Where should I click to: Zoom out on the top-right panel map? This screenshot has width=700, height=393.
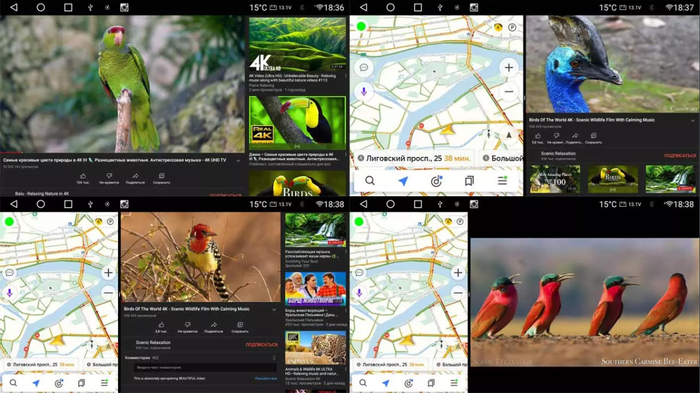point(508,92)
